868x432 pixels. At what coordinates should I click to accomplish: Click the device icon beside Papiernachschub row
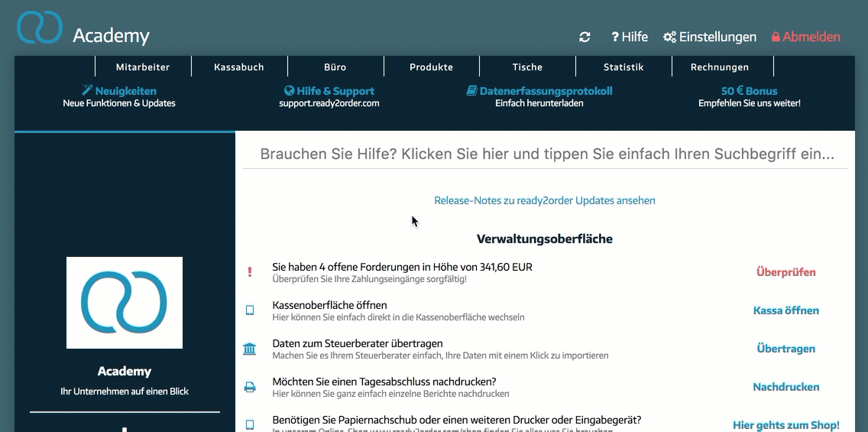click(250, 425)
